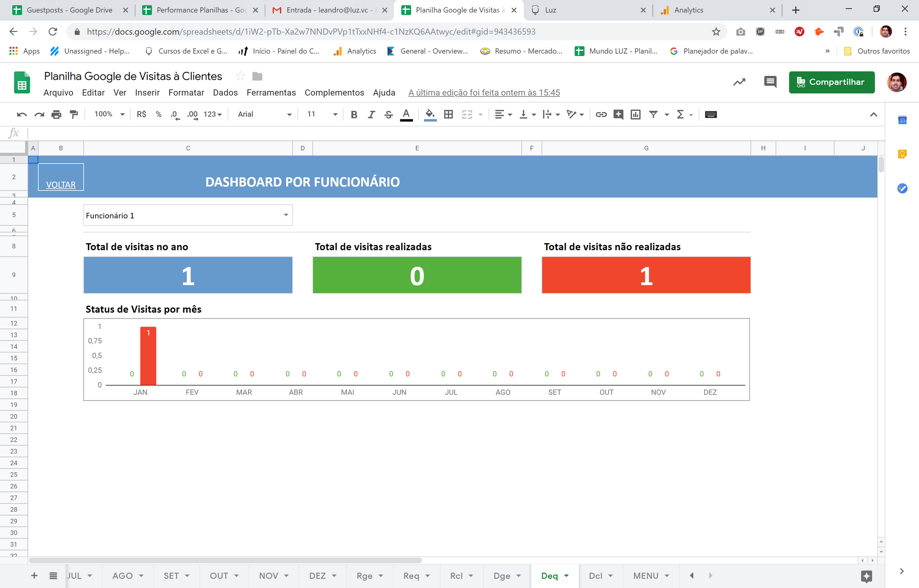Toggle bold formatting
919x588 pixels.
coord(354,114)
